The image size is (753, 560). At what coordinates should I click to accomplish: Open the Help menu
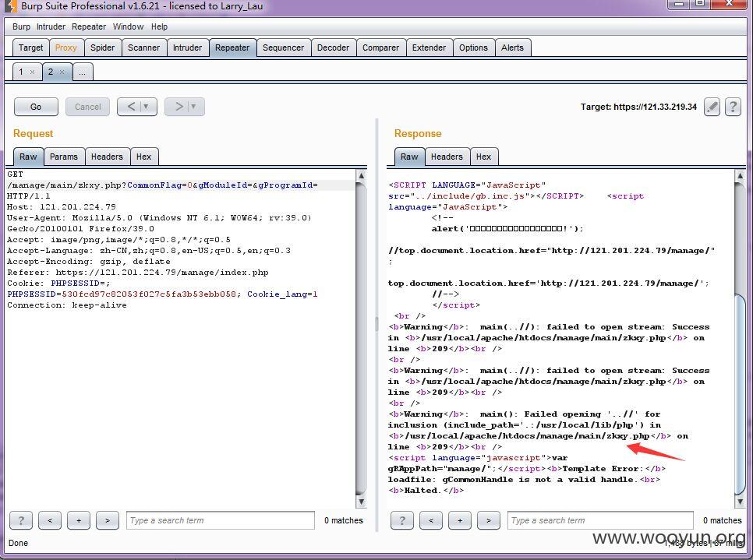pos(160,27)
